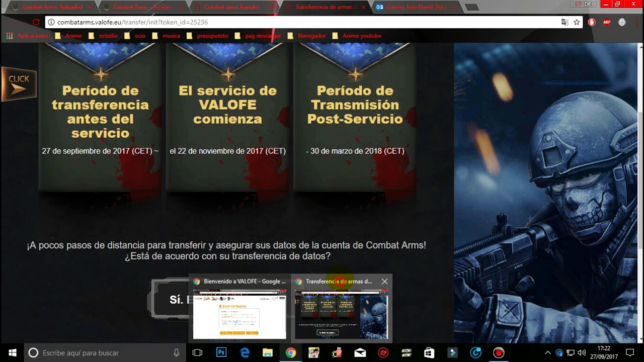Open the Aplicaciones apps shortcut
The image size is (644, 362).
coord(28,36)
